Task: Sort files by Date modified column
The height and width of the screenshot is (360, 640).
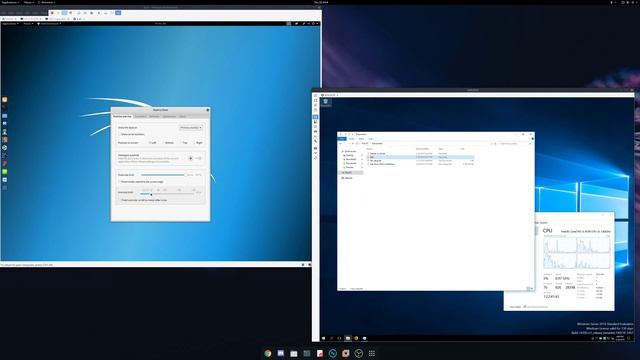Action: 422,149
